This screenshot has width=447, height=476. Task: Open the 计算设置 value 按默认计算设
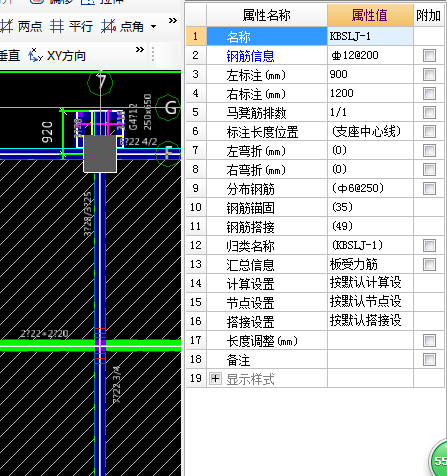(x=370, y=283)
